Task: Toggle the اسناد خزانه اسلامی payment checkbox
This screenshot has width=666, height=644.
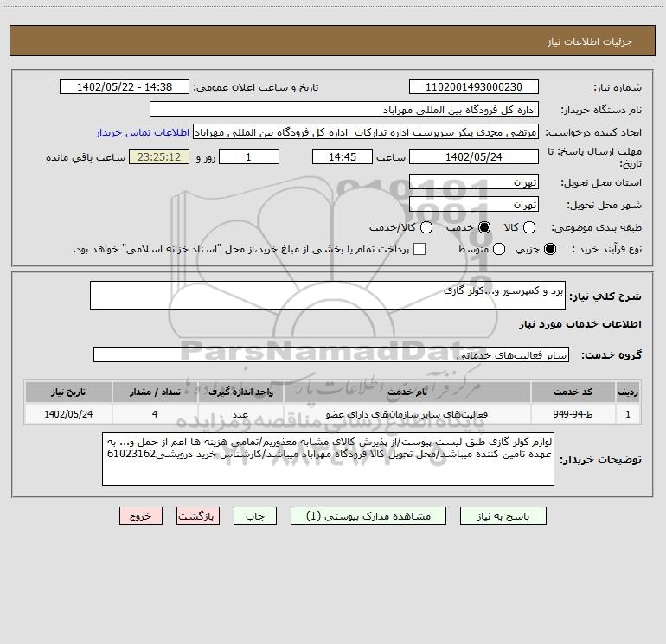Action: 419,249
